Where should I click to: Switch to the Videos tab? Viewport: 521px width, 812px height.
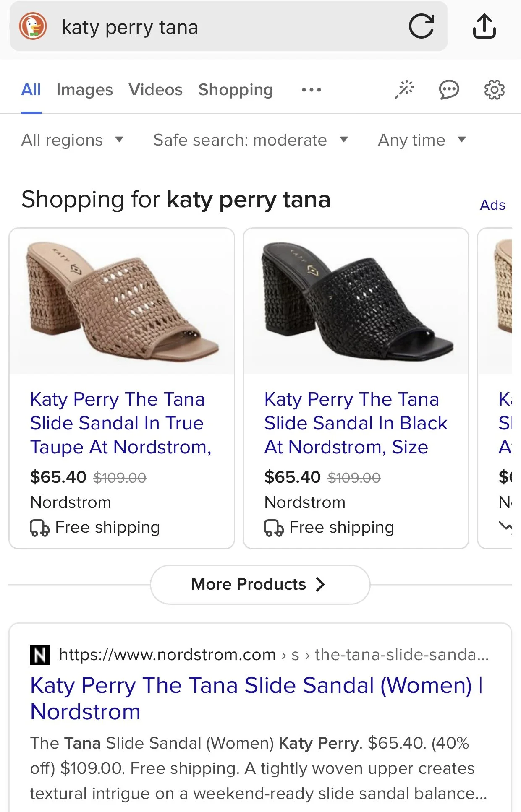(155, 89)
